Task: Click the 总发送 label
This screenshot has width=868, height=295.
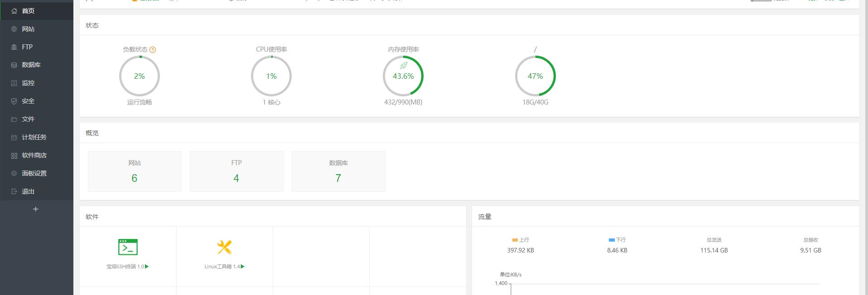Action: coord(714,240)
